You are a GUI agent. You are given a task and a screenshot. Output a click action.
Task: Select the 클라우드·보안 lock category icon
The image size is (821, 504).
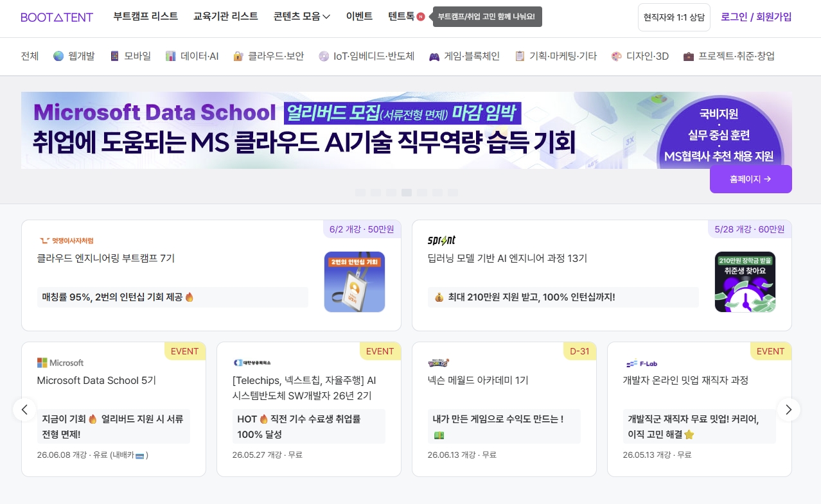coord(238,56)
